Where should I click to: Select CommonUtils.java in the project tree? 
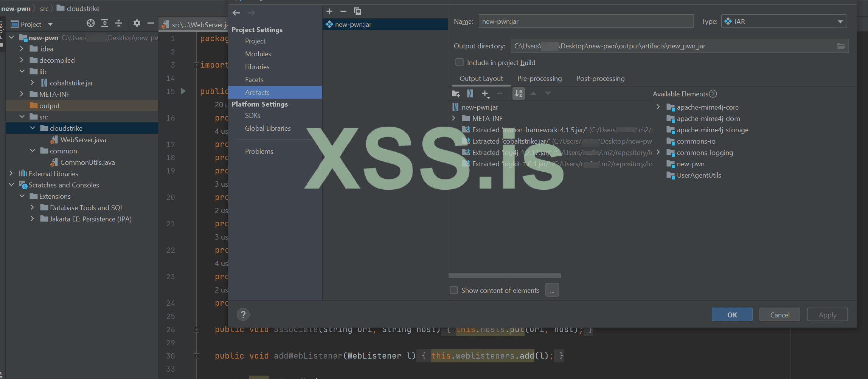(88, 162)
